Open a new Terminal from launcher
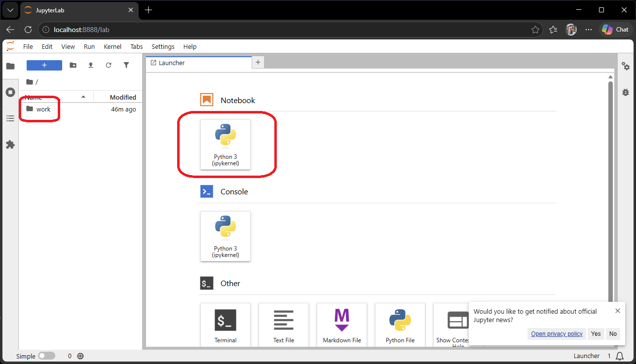636x364 pixels. (x=225, y=325)
